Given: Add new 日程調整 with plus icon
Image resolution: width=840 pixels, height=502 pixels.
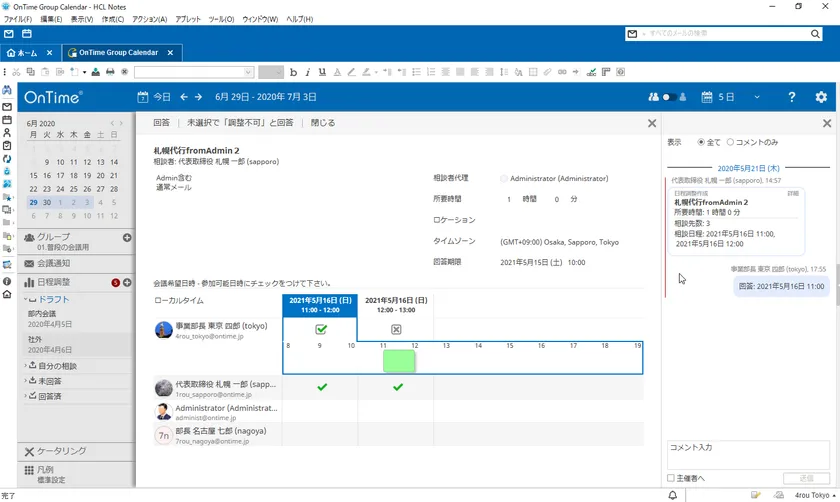Looking at the screenshot, I should point(127,283).
